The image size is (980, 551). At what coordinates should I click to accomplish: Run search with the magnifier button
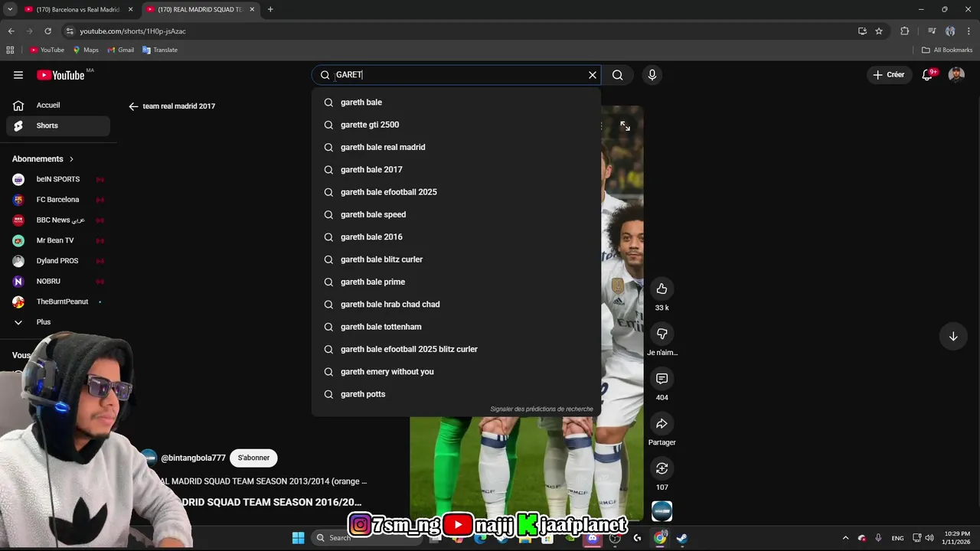tap(618, 75)
